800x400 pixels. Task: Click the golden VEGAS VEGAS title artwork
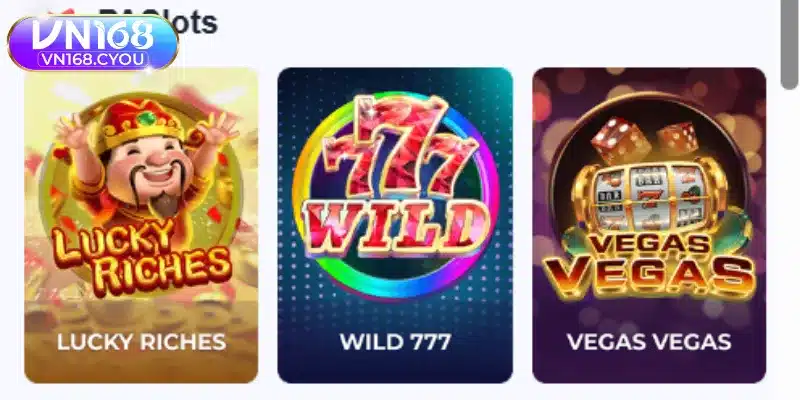(649, 265)
